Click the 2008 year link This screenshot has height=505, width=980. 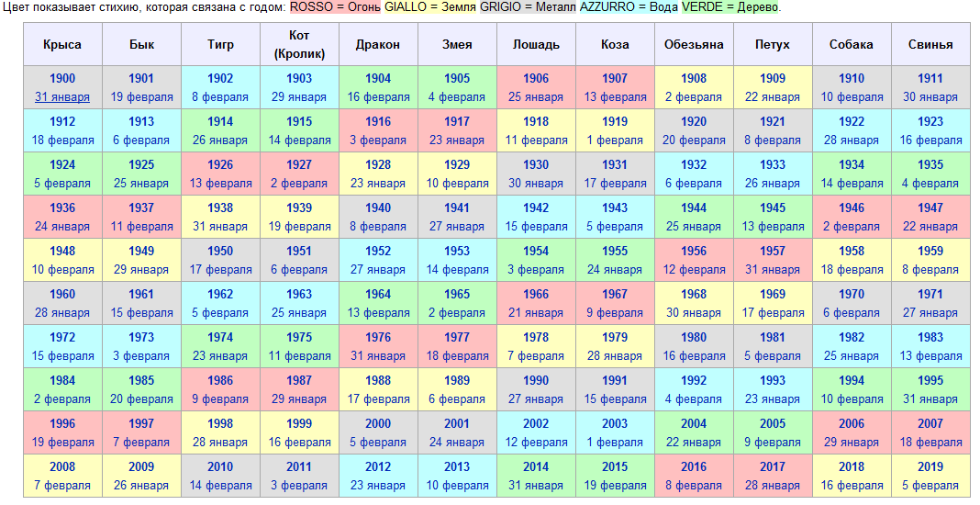point(62,467)
